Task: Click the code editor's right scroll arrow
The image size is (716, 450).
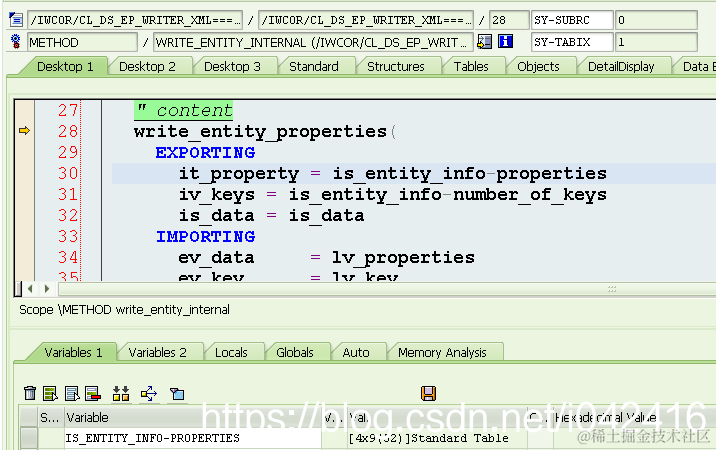Action: pos(47,289)
